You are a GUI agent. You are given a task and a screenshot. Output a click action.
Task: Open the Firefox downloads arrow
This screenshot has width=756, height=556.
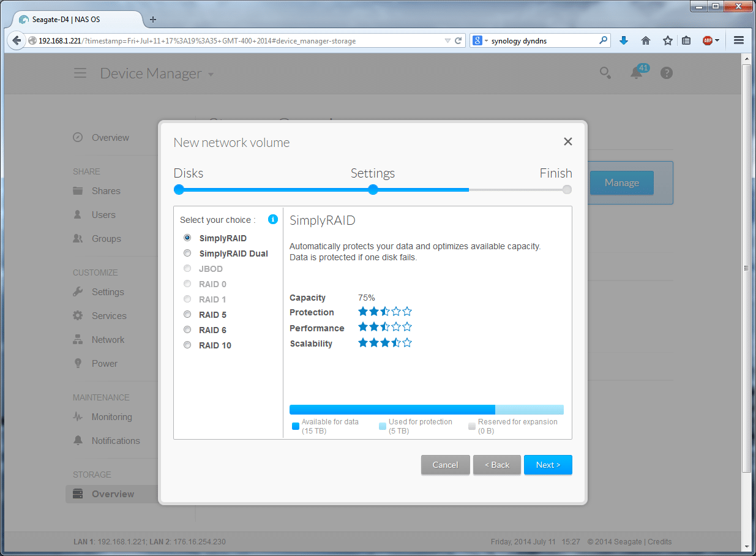(624, 40)
